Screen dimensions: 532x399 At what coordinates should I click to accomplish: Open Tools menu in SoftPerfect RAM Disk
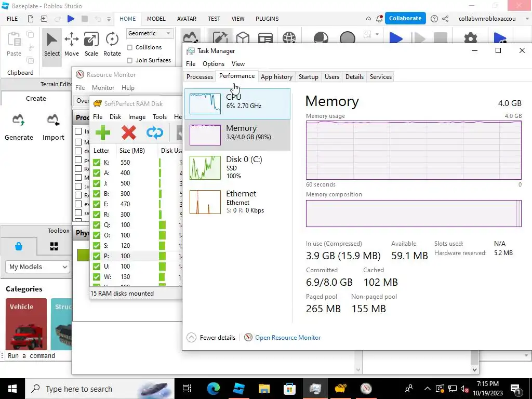coord(159,117)
